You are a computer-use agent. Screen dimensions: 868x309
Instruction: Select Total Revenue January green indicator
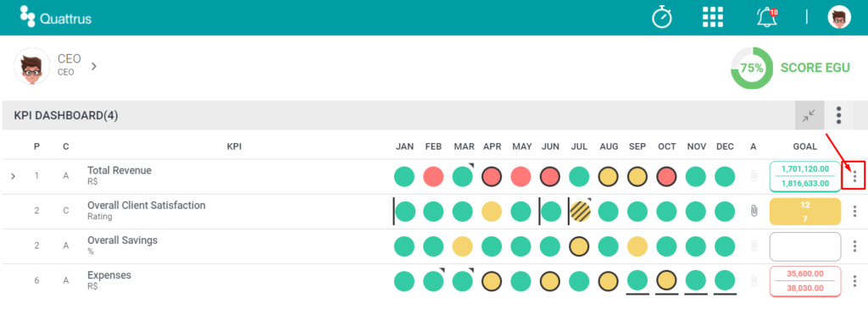(404, 176)
